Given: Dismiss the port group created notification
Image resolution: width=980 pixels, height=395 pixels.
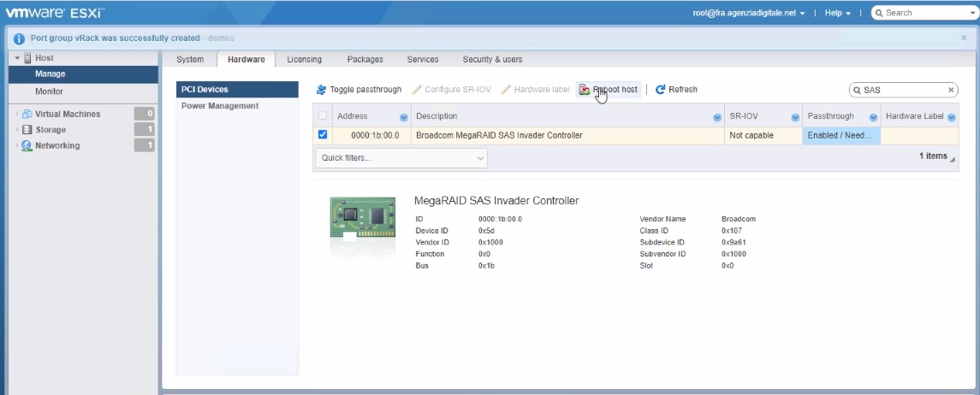Looking at the screenshot, I should (220, 38).
